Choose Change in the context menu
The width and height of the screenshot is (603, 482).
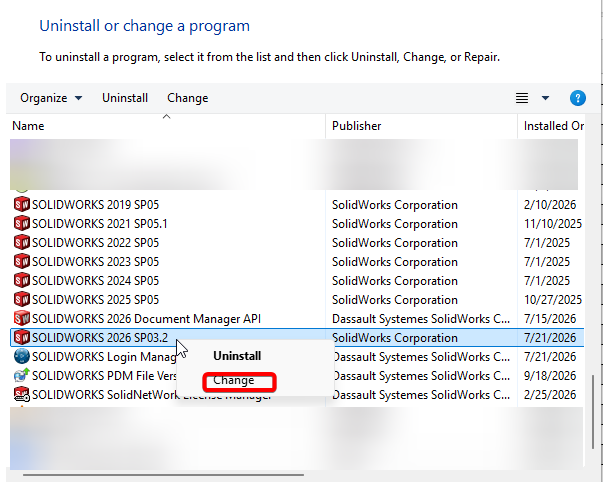234,380
